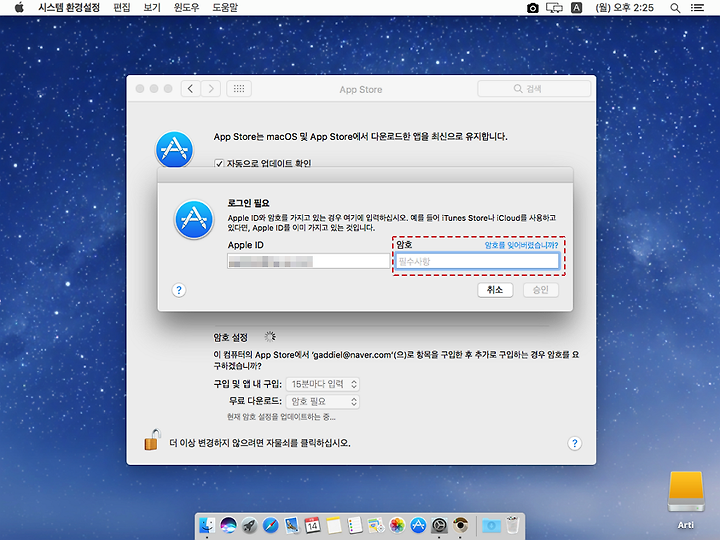The width and height of the screenshot is (720, 540).
Task: Click the lock icon to prevent changes
Action: 152,440
